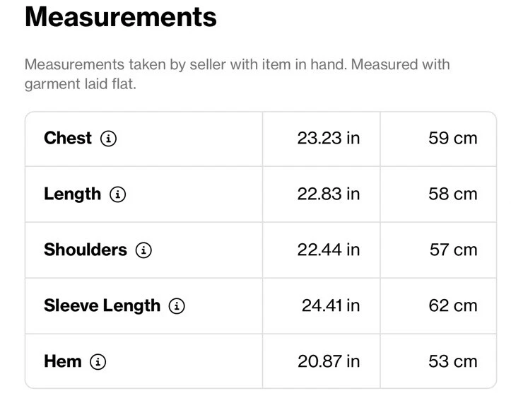Click the Sleeve Length label
This screenshot has width=511, height=420.
102,306
